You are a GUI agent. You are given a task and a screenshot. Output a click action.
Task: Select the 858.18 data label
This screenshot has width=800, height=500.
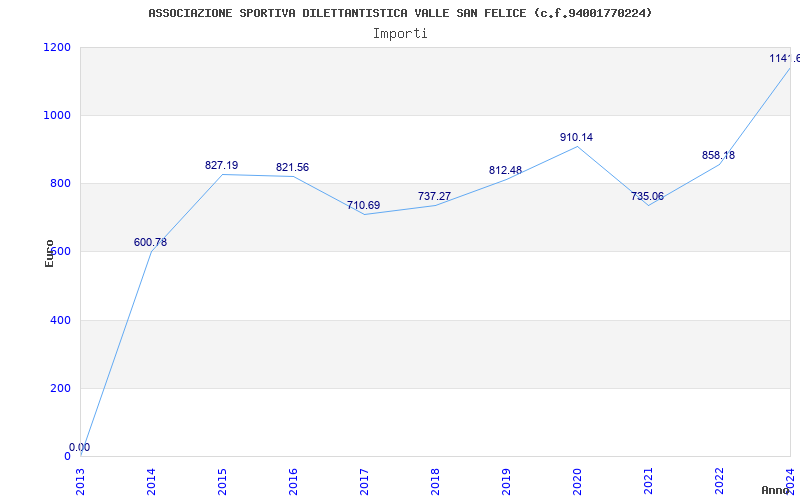click(x=718, y=155)
